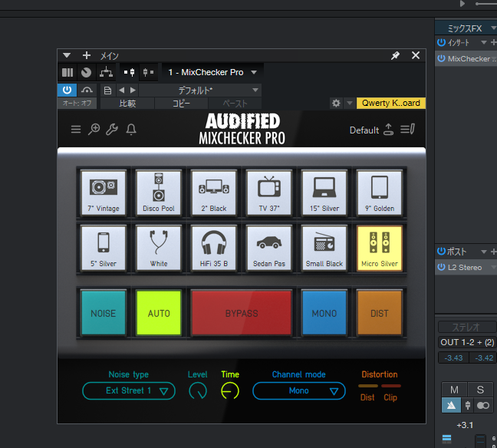Select the 7" Vintage speaker simulation

coord(104,192)
